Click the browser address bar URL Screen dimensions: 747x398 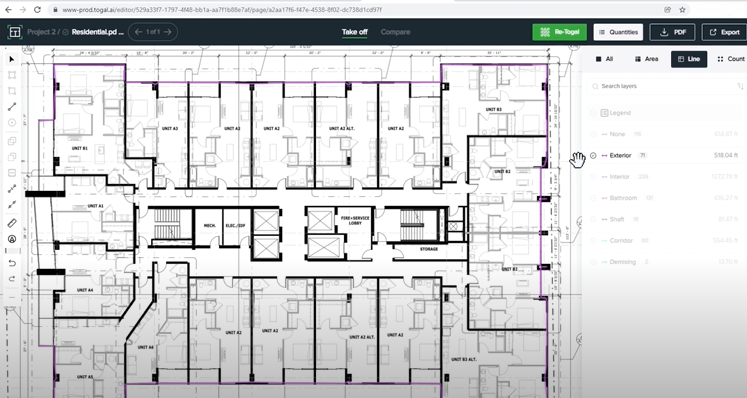point(222,10)
